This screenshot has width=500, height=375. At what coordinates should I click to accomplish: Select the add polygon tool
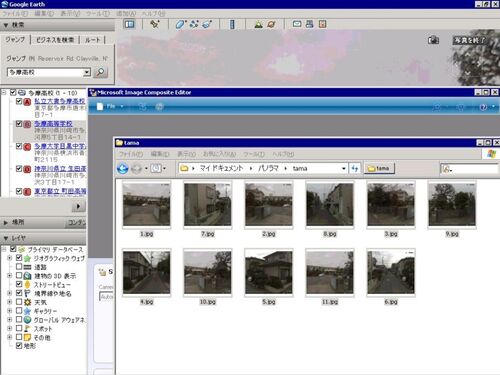pos(180,24)
